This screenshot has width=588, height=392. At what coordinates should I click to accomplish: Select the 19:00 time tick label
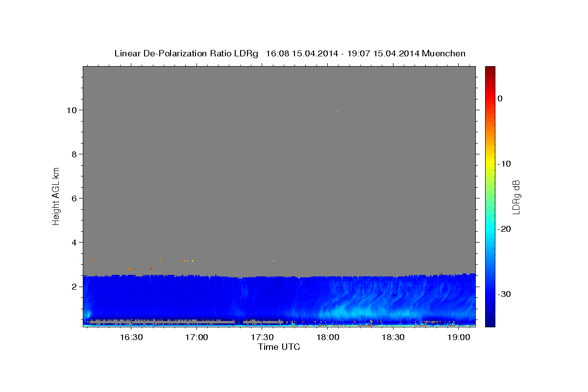click(458, 337)
